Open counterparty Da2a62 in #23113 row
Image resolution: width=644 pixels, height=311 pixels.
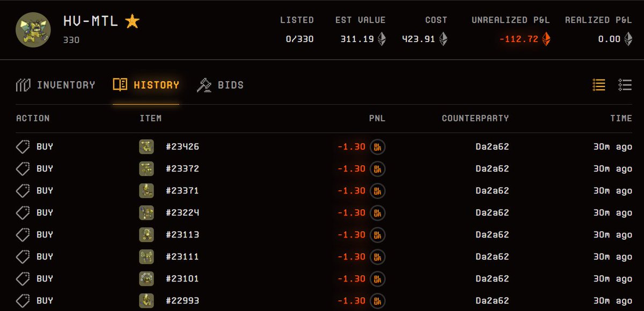point(492,235)
